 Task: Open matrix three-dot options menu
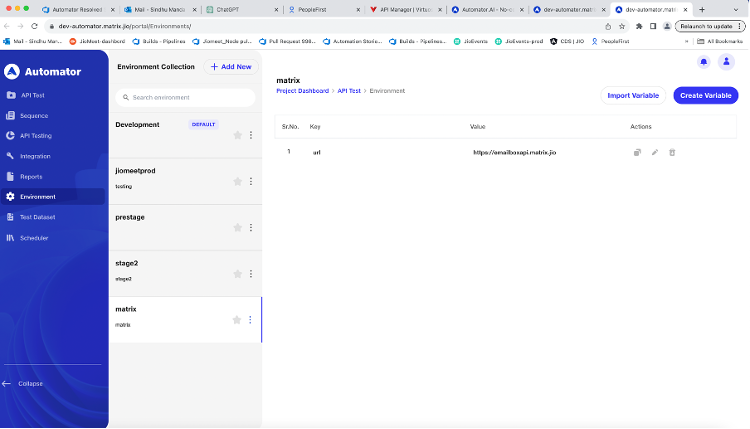[x=250, y=320]
